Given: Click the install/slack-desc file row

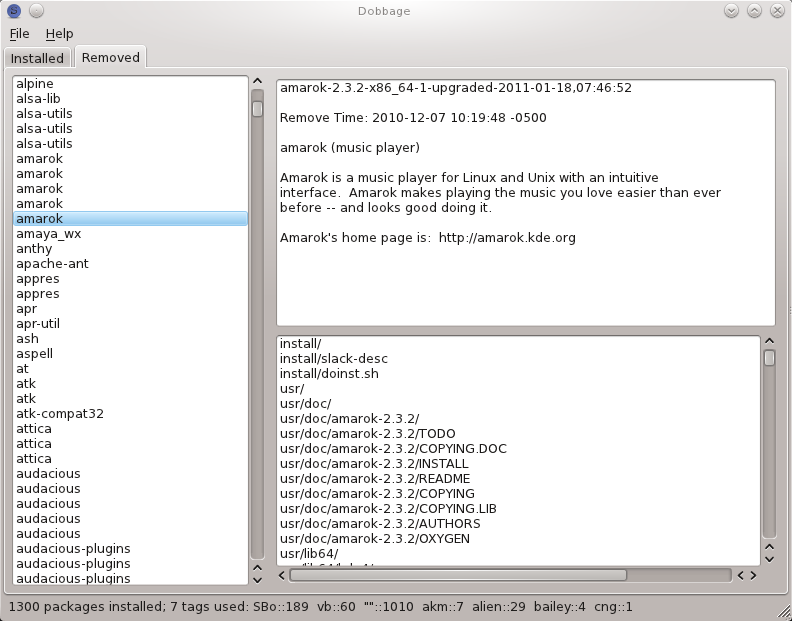Looking at the screenshot, I should click(519, 359).
